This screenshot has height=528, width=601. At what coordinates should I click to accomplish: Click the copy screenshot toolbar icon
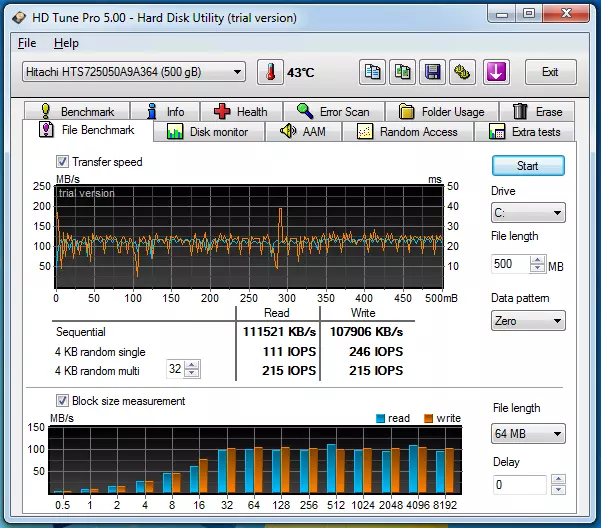pyautogui.click(x=403, y=72)
